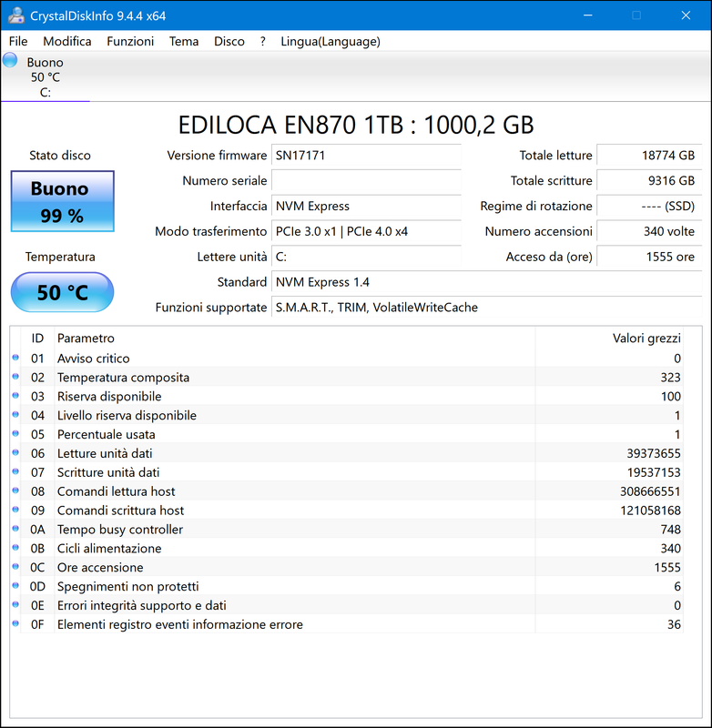Click the Acceso da (ore) value 1555 ore

649,257
